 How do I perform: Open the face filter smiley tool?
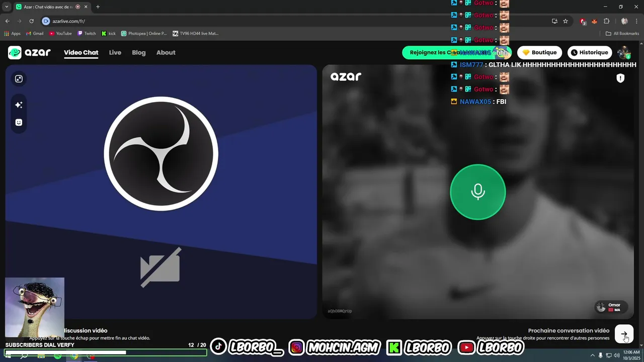tap(19, 122)
